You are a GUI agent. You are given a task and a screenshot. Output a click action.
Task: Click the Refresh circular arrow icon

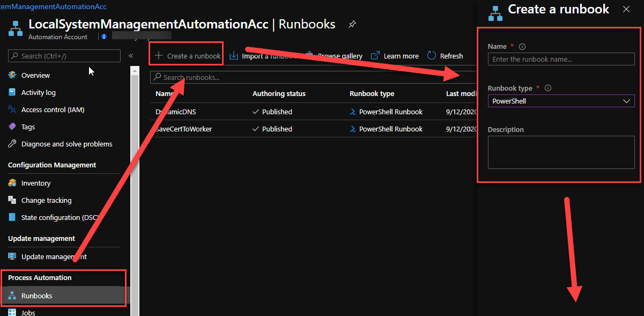[432, 56]
